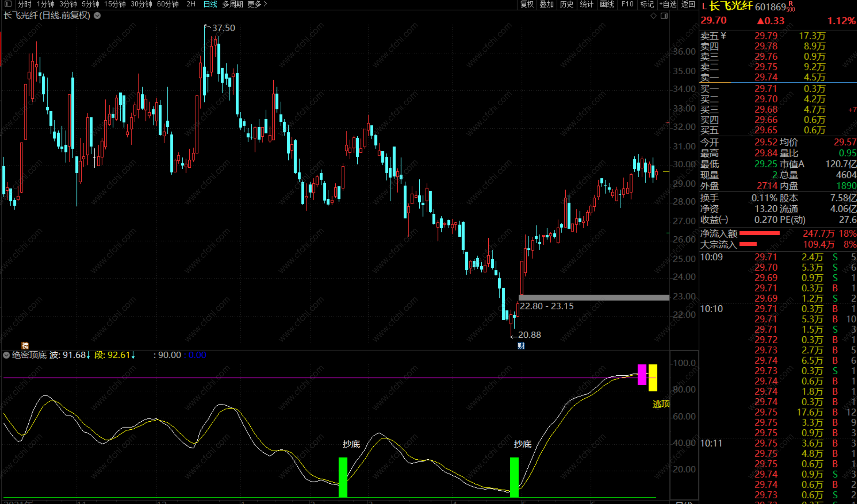Click the left sidebar panel toggle icon
This screenshot has width=857, height=504.
pyautogui.click(x=8, y=4)
